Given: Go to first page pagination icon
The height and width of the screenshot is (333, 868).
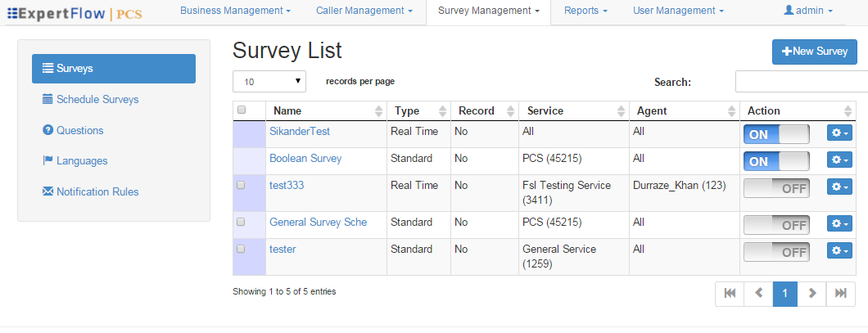Looking at the screenshot, I should (730, 294).
